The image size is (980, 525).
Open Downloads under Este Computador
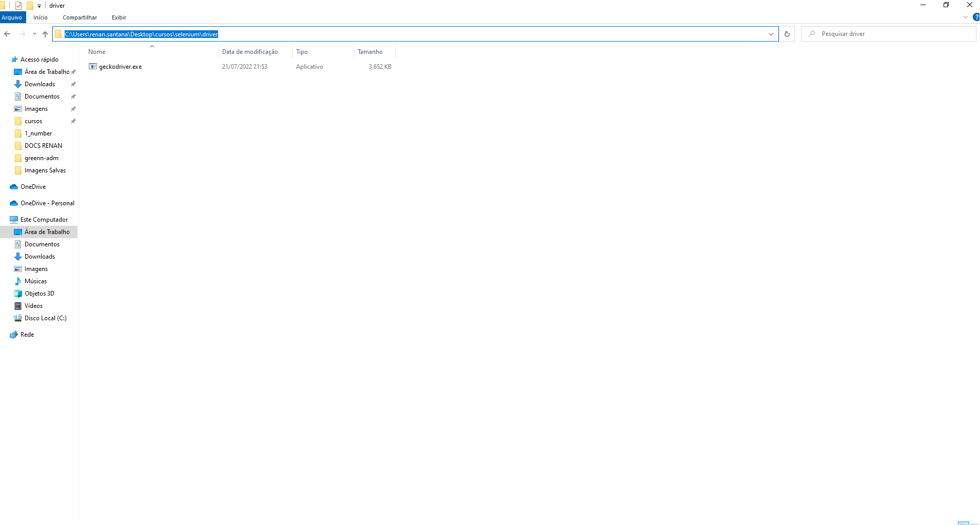click(x=40, y=257)
